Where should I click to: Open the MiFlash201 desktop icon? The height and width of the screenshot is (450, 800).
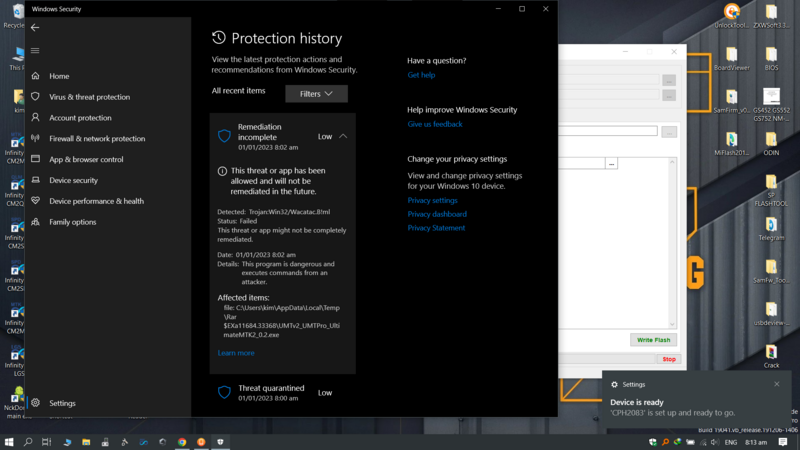pos(732,144)
